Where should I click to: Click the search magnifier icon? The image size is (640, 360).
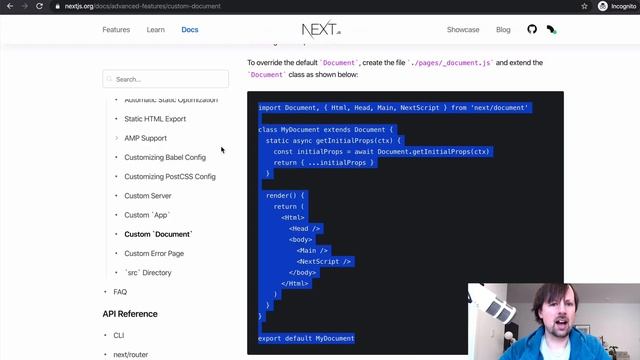pyautogui.click(x=109, y=79)
